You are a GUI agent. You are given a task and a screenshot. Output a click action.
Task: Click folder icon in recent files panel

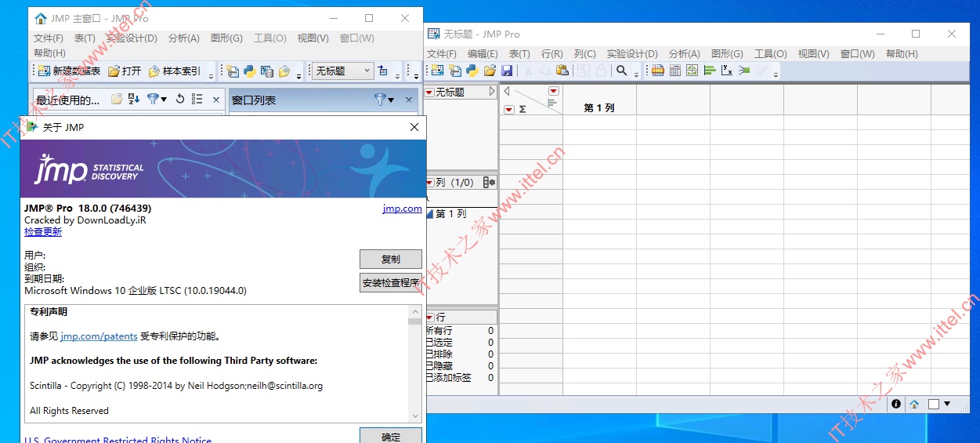[x=117, y=99]
